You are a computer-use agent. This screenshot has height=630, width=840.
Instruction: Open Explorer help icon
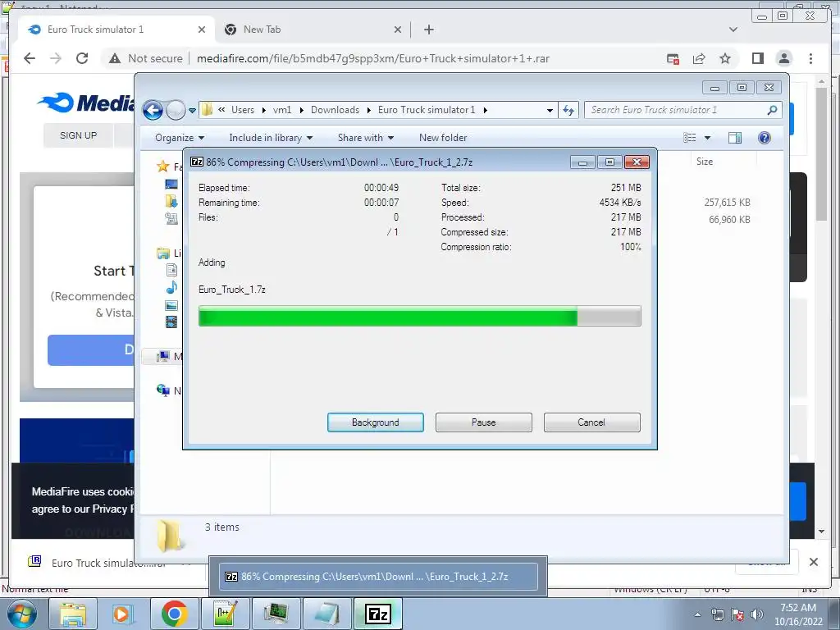tap(765, 138)
